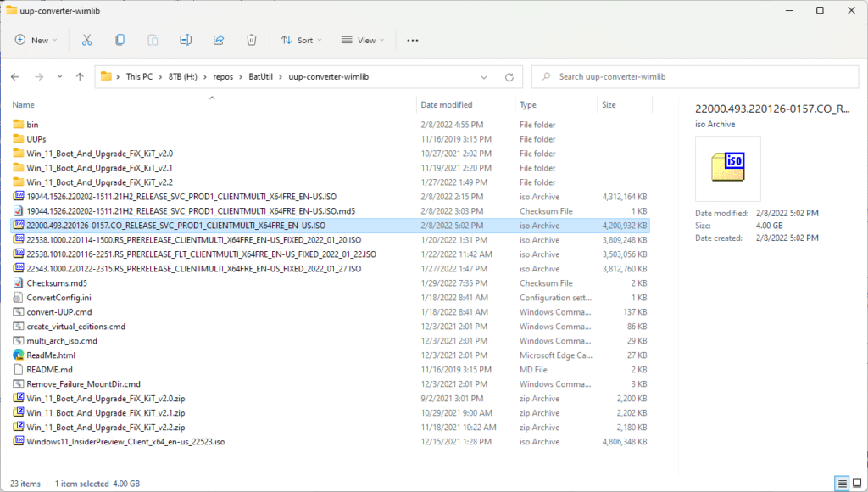Select the ReadMe.html Edge file

click(50, 355)
